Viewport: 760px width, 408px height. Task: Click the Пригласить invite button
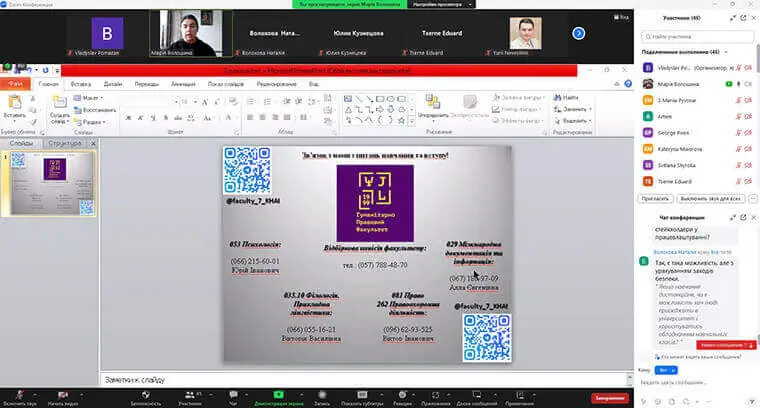tap(656, 199)
